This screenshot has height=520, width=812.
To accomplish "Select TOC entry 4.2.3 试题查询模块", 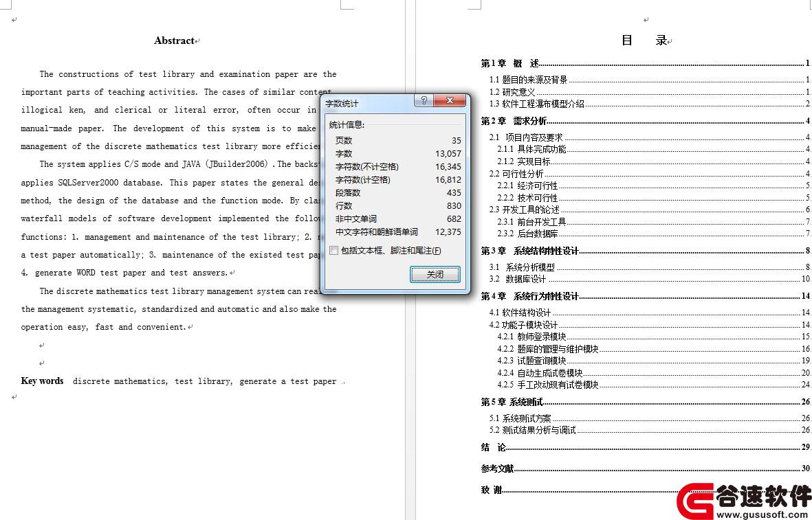I will click(654, 361).
